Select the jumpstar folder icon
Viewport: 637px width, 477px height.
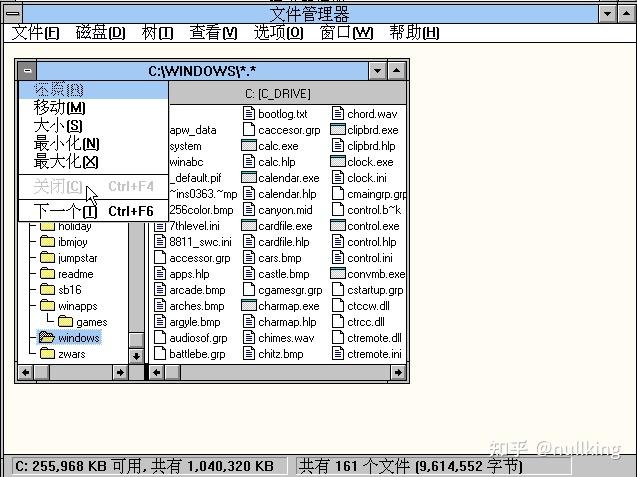point(47,258)
